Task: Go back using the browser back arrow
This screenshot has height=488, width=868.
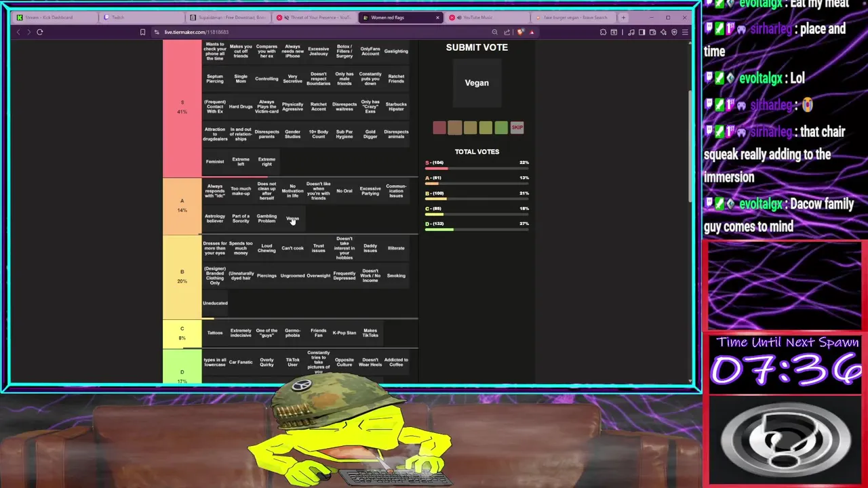Action: click(x=18, y=32)
